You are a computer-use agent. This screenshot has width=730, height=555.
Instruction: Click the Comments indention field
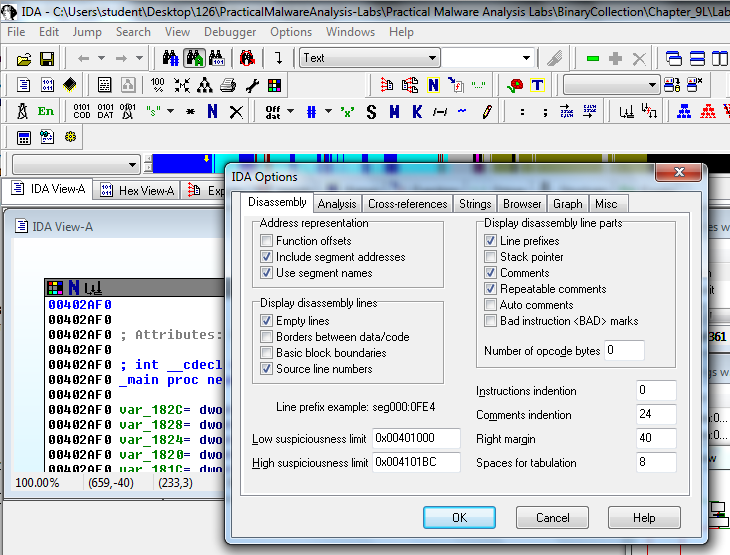(656, 414)
